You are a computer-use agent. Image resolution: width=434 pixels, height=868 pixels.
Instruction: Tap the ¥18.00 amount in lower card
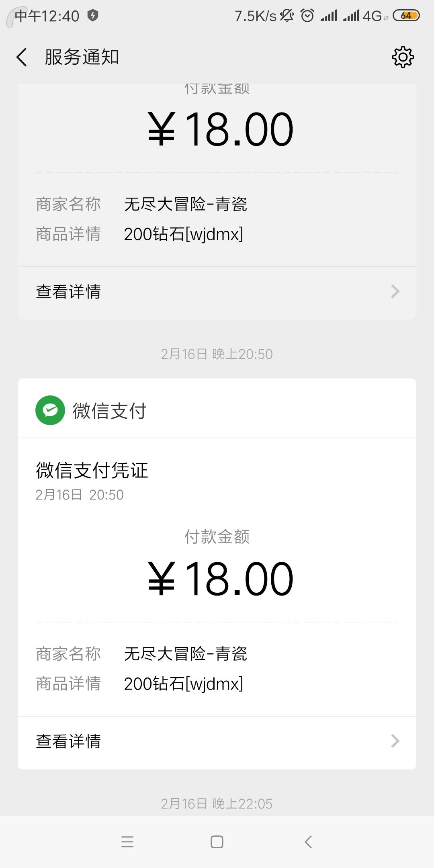point(220,579)
